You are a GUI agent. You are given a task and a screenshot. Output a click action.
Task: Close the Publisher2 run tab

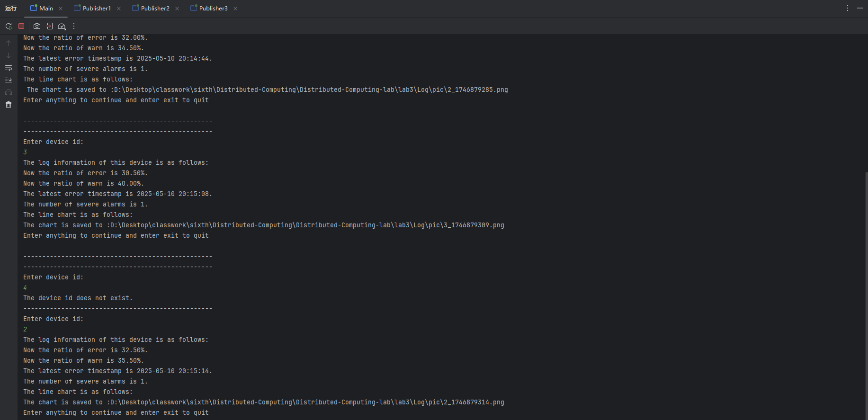[x=177, y=9]
